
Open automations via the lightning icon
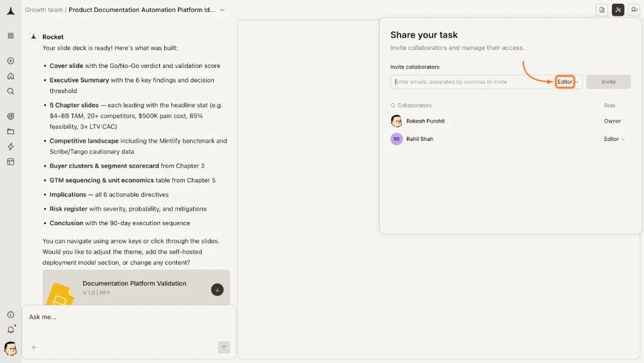tap(10, 147)
